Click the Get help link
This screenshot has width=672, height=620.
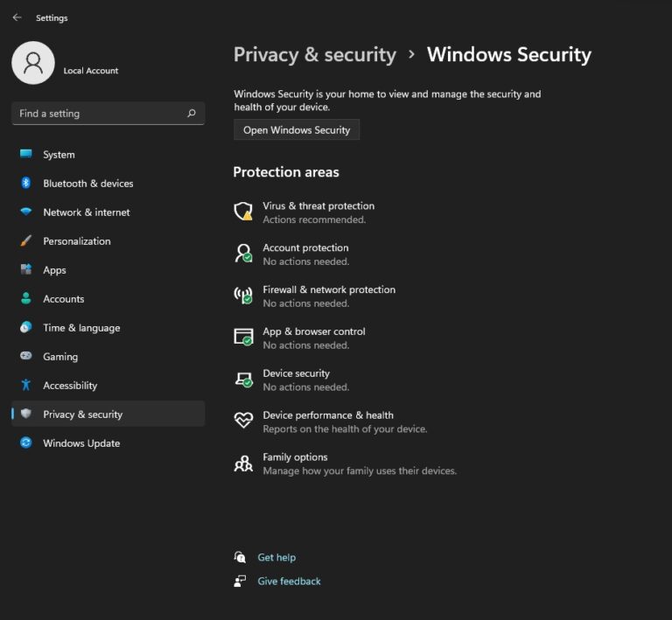[276, 558]
